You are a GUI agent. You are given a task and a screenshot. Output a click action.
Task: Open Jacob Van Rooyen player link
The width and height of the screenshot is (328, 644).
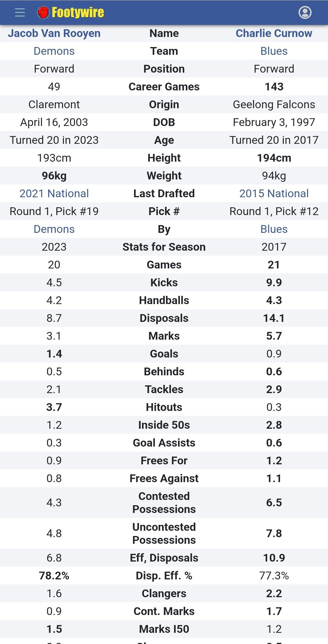click(x=54, y=33)
